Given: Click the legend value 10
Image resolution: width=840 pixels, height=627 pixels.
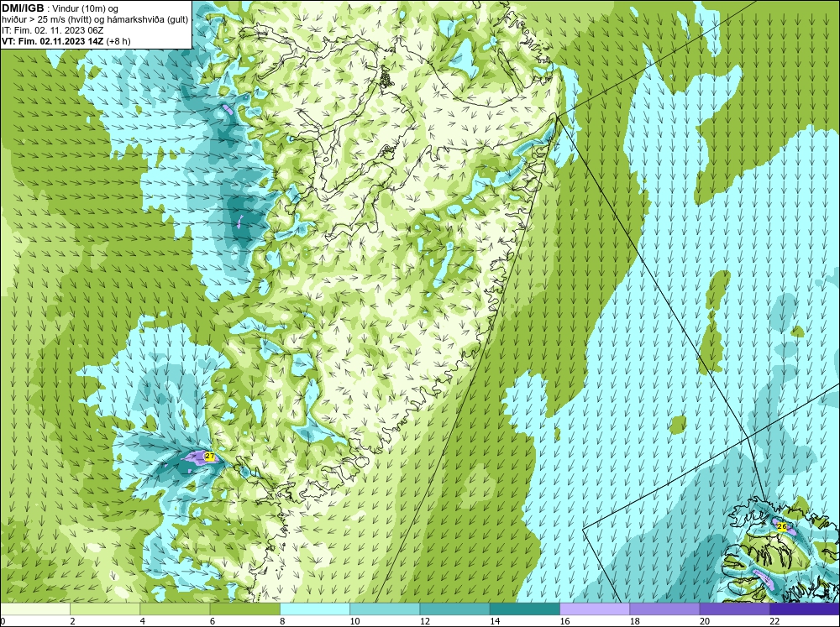Looking at the screenshot, I should pyautogui.click(x=354, y=621).
